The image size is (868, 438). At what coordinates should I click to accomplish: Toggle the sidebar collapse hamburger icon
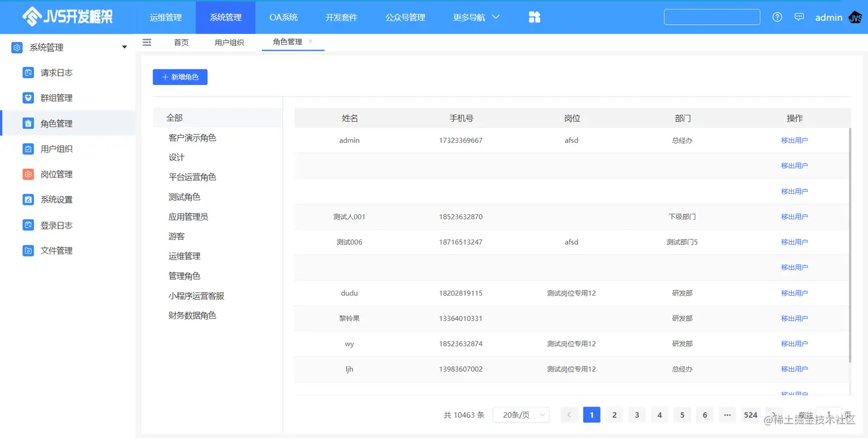click(147, 42)
